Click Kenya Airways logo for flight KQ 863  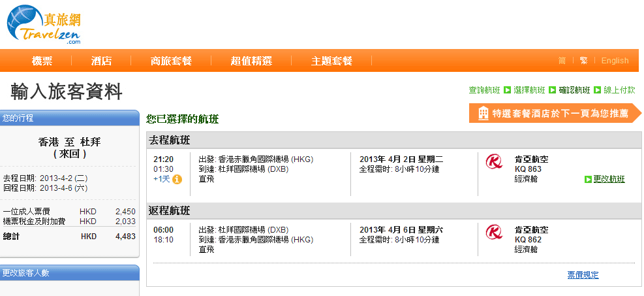[x=495, y=161]
